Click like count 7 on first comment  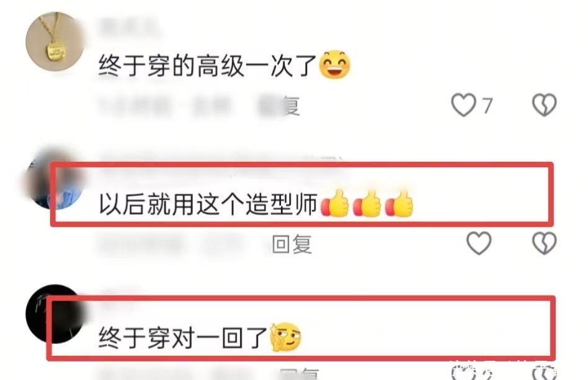pyautogui.click(x=487, y=105)
